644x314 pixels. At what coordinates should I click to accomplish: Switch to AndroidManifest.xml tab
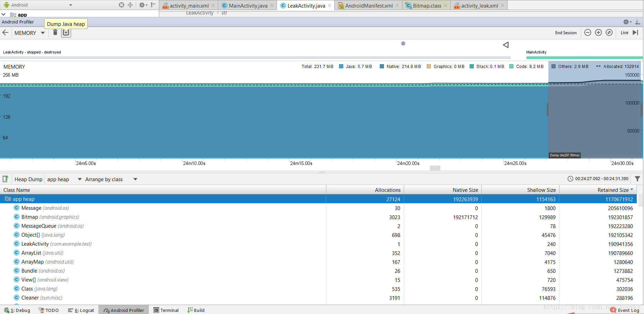coord(369,6)
